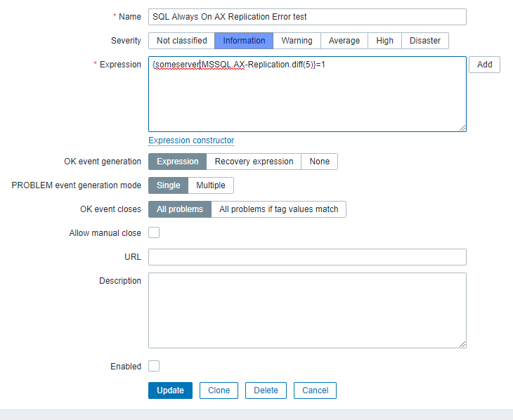Click the Name input field
Screen dimensions: 513x420
pos(307,17)
